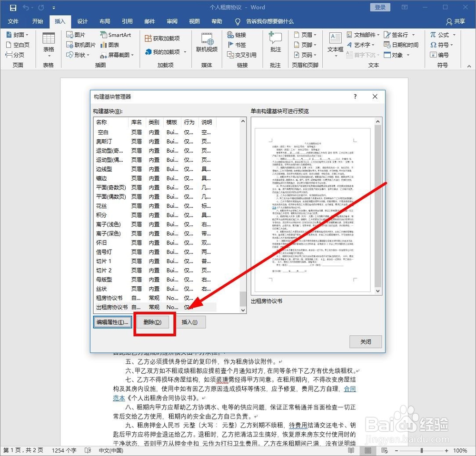Open the 合同 hyperlink in document
Viewport: 476px width, 456px height.
point(350,388)
